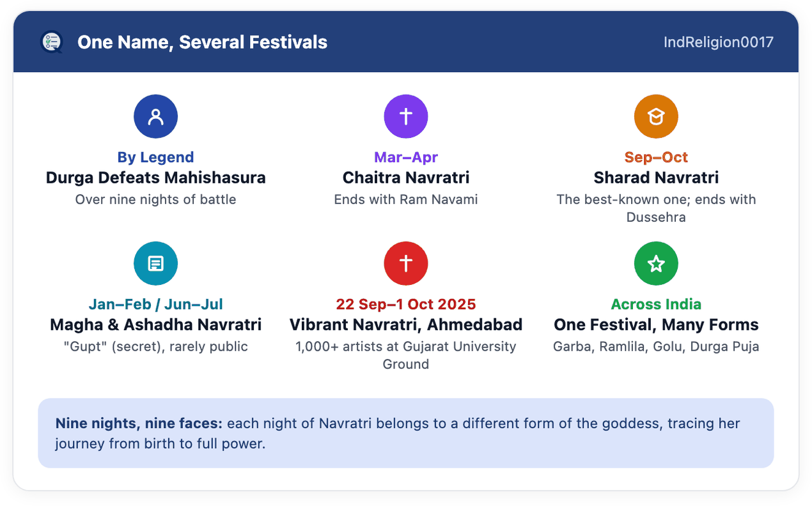Click the 'Sep–Oct' orange date label
This screenshot has width=812, height=506.
656,157
